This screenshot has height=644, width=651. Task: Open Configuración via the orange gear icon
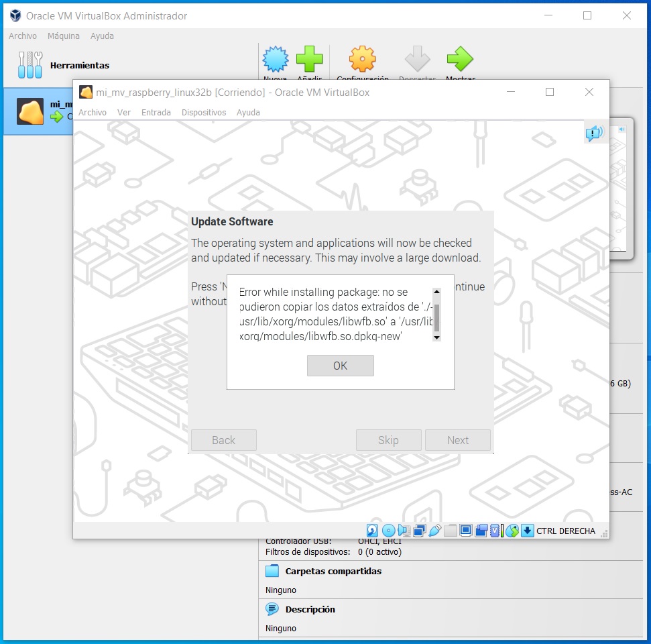(363, 59)
